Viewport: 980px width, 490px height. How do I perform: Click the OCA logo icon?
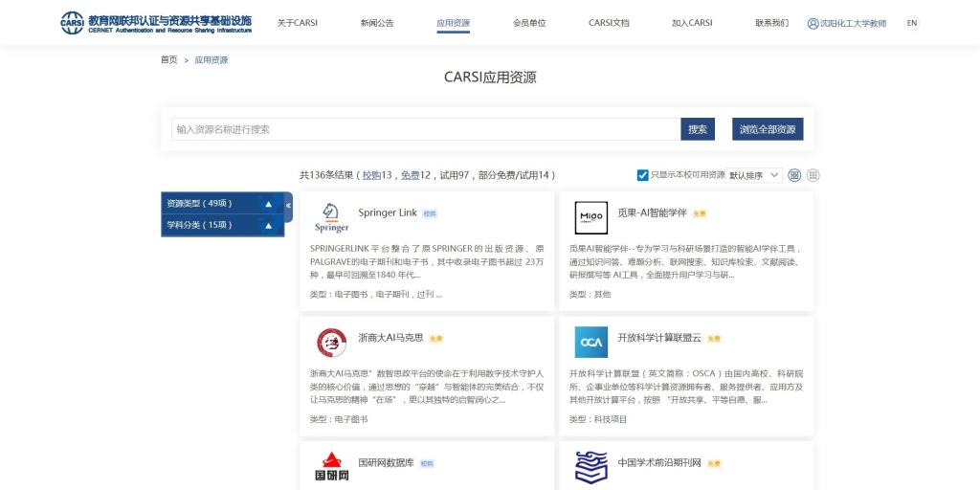590,343
